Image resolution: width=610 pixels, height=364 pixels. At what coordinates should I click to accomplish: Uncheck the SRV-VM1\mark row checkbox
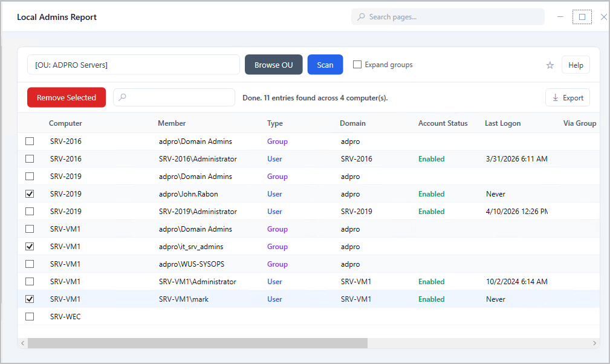tap(30, 299)
